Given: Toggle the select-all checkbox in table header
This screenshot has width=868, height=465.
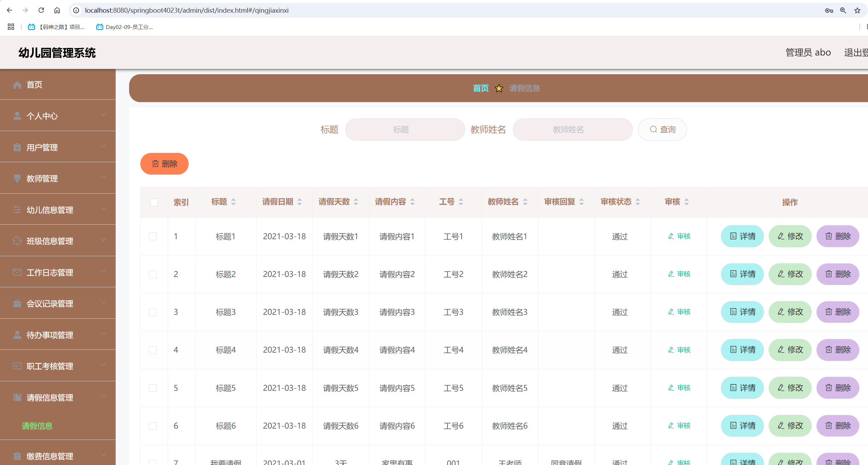Looking at the screenshot, I should (x=154, y=202).
